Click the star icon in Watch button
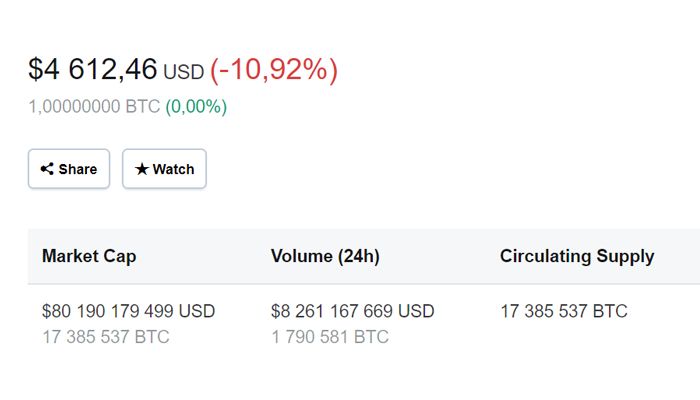This screenshot has width=700, height=400. 142,169
